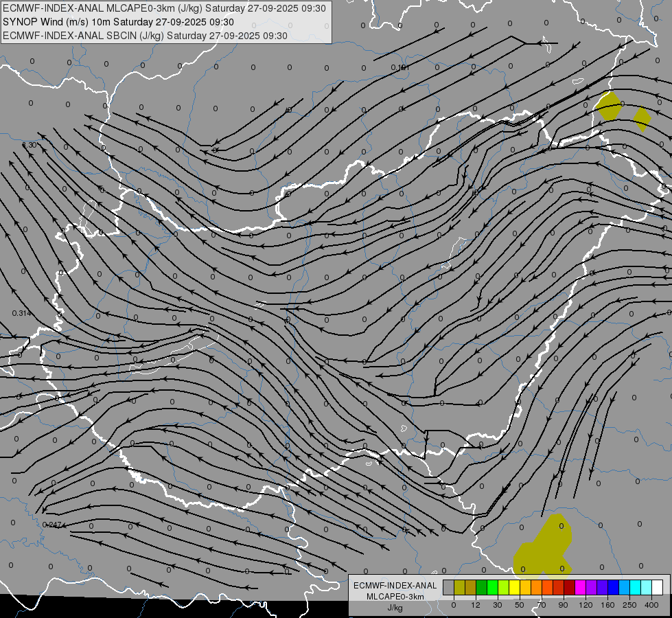
Task: Click the sky blue legend swatch
Action: coord(624,587)
